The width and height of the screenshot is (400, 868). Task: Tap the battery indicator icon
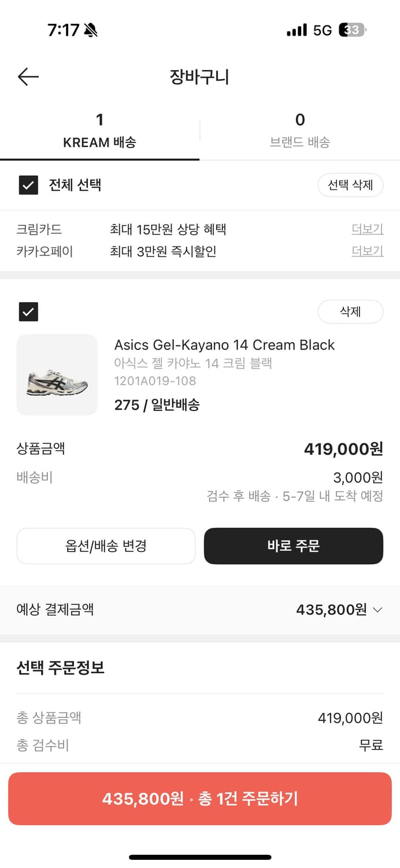coord(352,30)
